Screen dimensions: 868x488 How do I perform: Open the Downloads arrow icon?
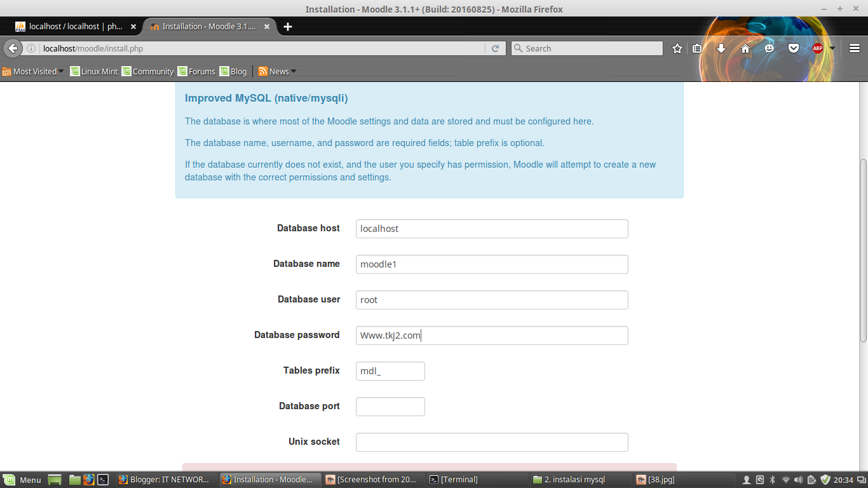click(x=721, y=48)
